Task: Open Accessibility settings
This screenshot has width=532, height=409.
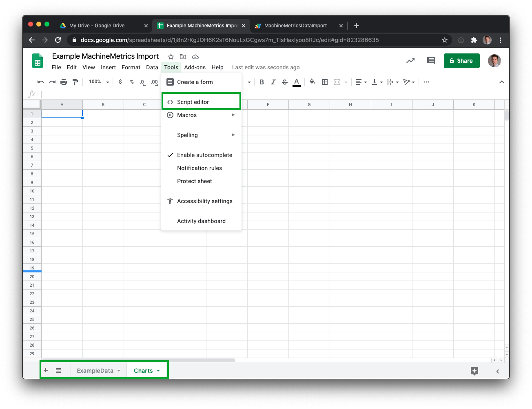Action: [202, 201]
